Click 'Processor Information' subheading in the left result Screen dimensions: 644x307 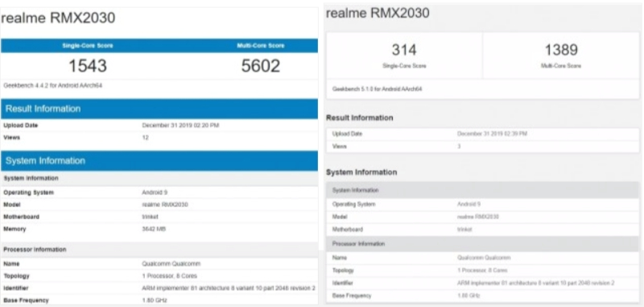coord(35,250)
